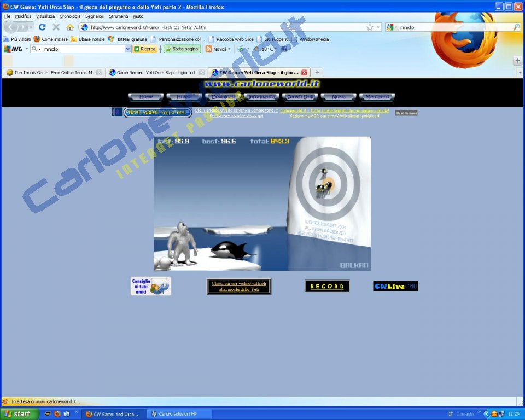Bookmark this page with the star icon

pyautogui.click(x=370, y=27)
